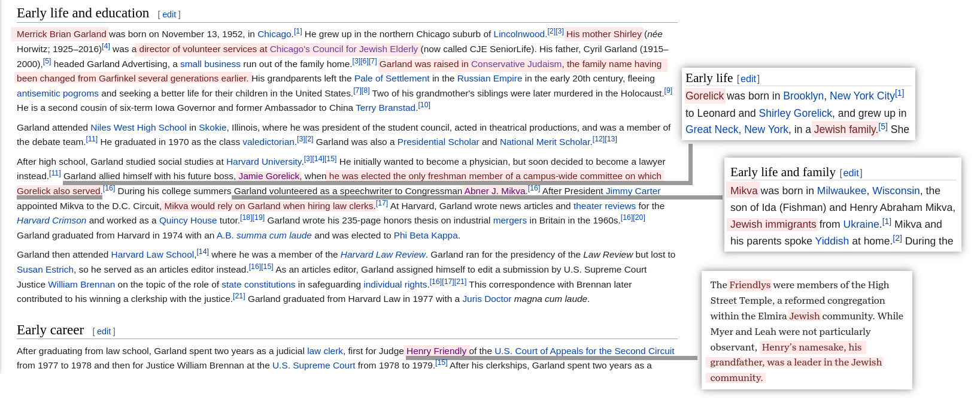Image resolution: width=980 pixels, height=420 pixels.
Task: Follow the Susan Estrich link
Action: coord(45,270)
